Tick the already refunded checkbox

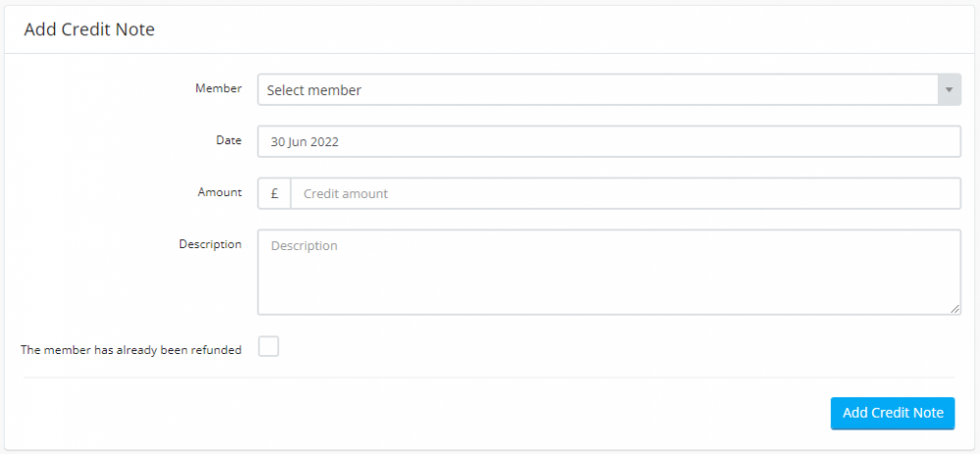269,346
